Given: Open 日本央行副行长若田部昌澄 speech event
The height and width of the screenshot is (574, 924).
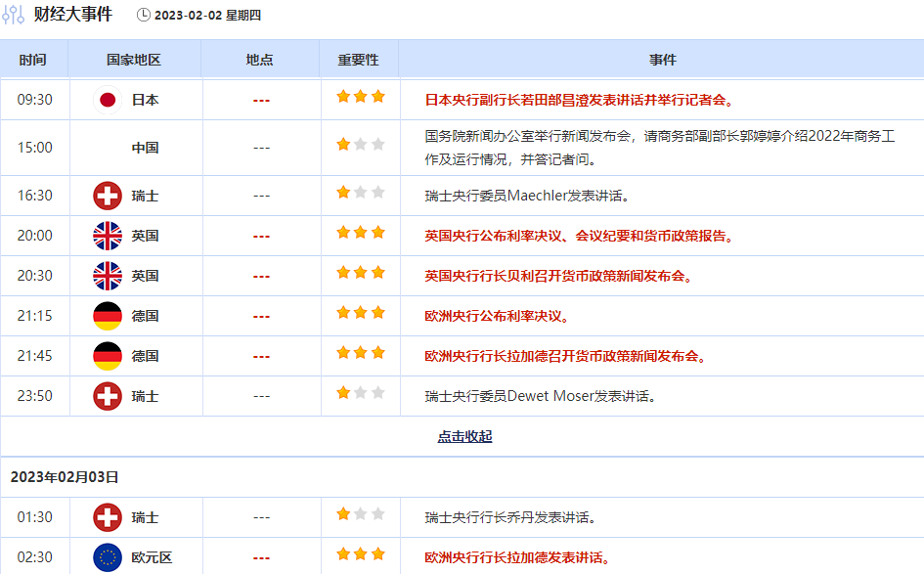Looking at the screenshot, I should tap(579, 100).
